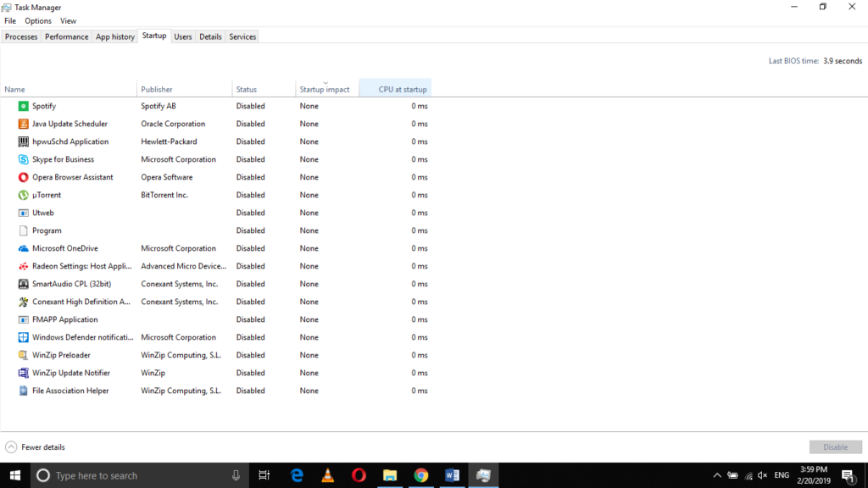Screen dimensions: 868x488
Task: Sort by the Publisher column header
Action: click(184, 89)
